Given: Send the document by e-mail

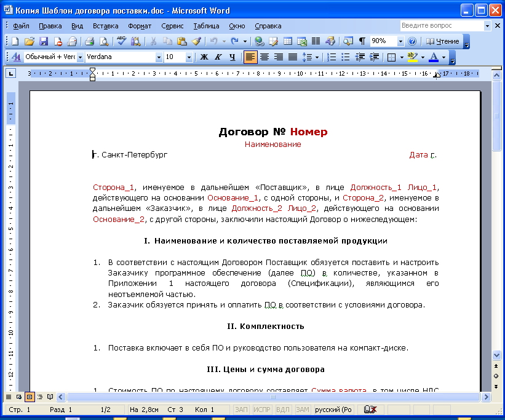Looking at the screenshot, I should [x=72, y=41].
